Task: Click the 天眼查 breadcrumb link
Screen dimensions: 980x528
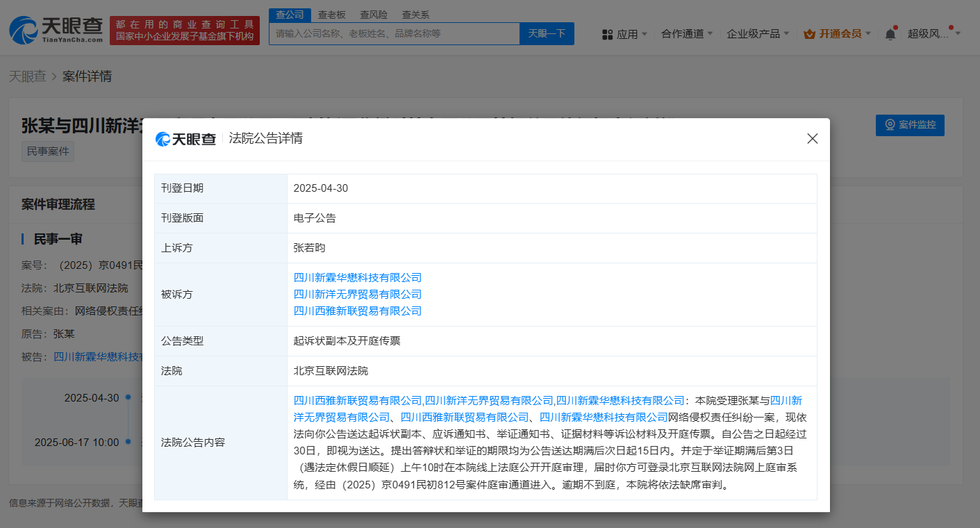Action: (27, 76)
